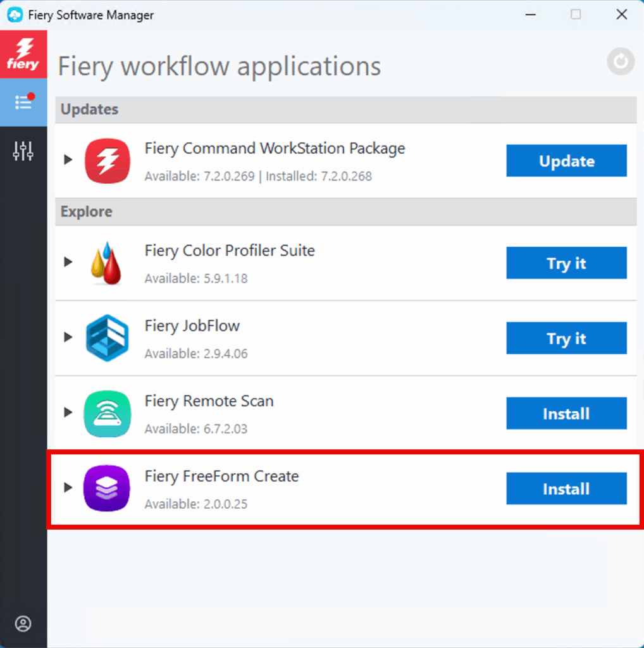Click the Fiery JobFlow icon
The height and width of the screenshot is (648, 644).
tap(108, 338)
